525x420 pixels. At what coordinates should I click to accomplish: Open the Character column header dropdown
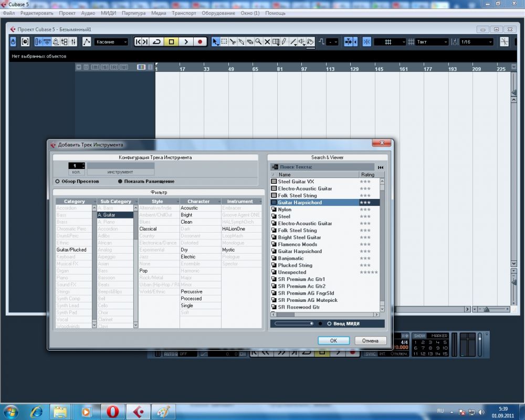[x=219, y=201]
